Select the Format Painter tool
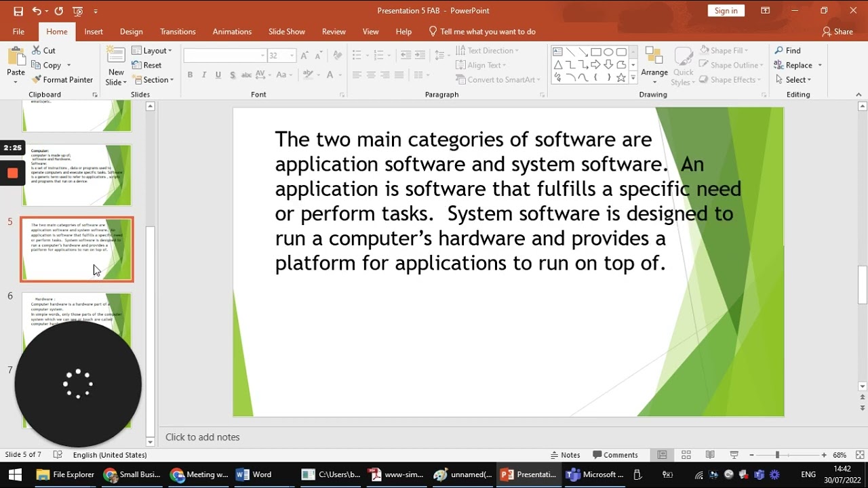 [62, 79]
